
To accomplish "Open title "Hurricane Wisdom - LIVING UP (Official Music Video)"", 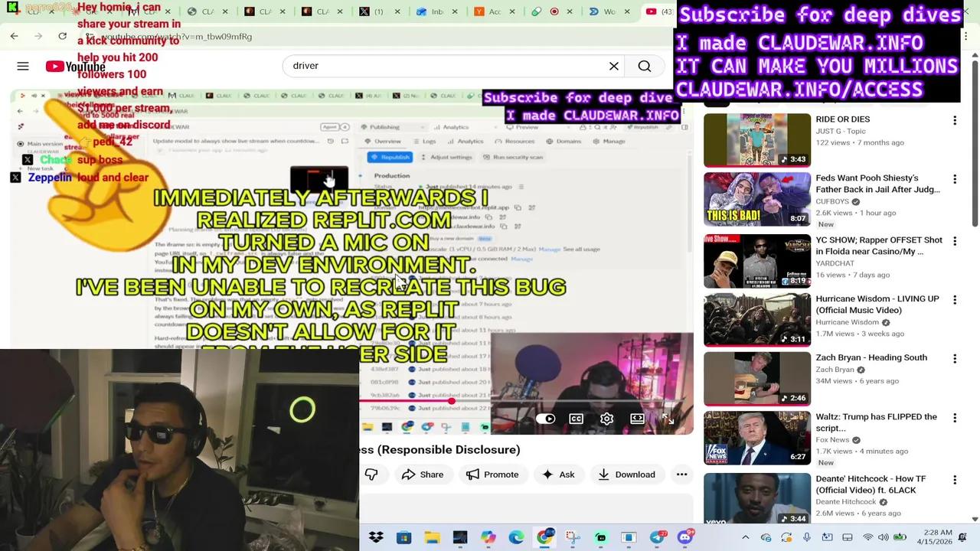I will pos(877,305).
